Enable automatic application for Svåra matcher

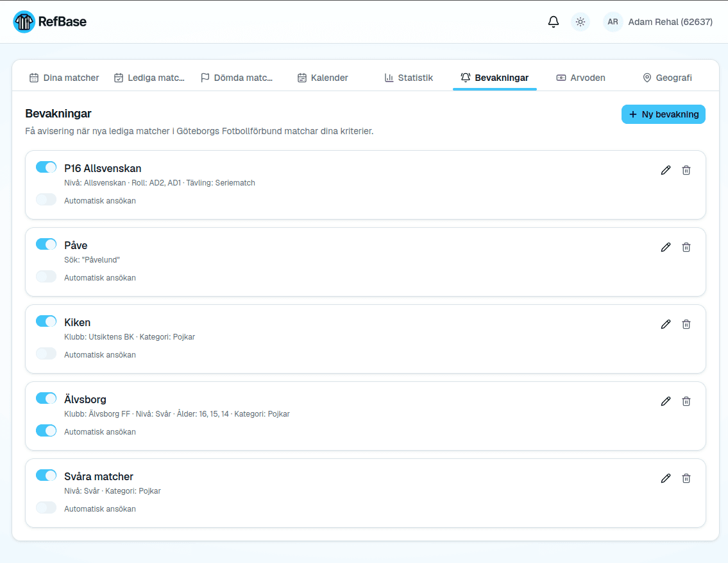pos(46,508)
